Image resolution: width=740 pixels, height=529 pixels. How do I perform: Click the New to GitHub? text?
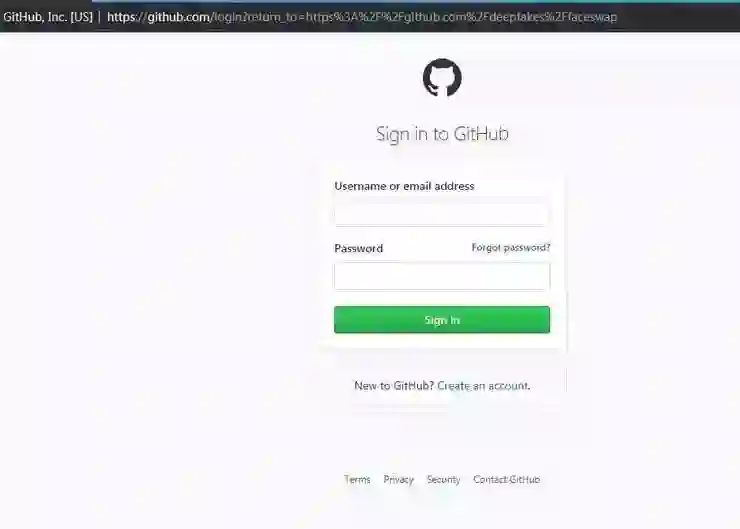click(x=394, y=386)
